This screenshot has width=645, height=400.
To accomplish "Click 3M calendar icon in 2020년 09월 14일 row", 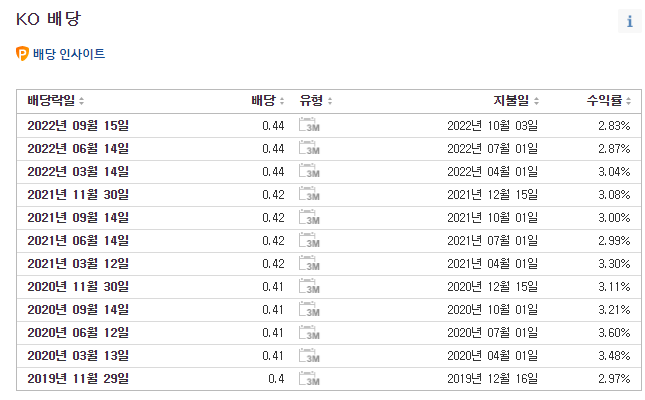I will click(309, 309).
